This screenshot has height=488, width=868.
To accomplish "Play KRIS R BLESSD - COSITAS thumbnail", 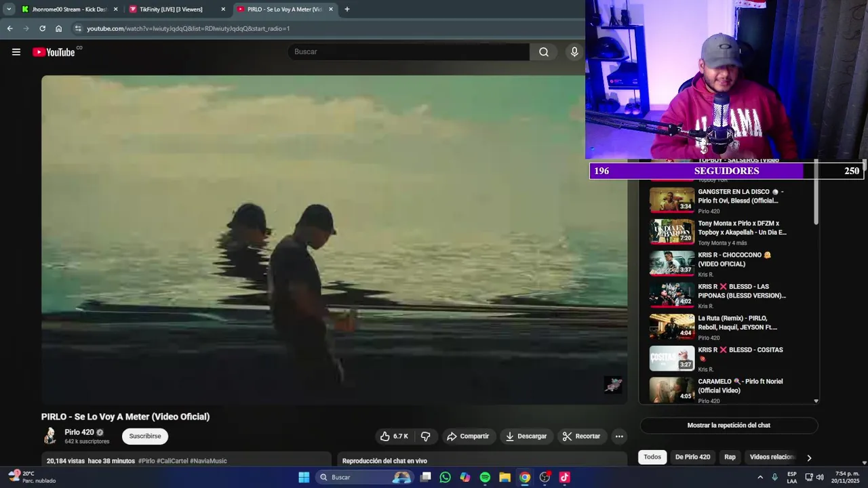I will 672,359.
